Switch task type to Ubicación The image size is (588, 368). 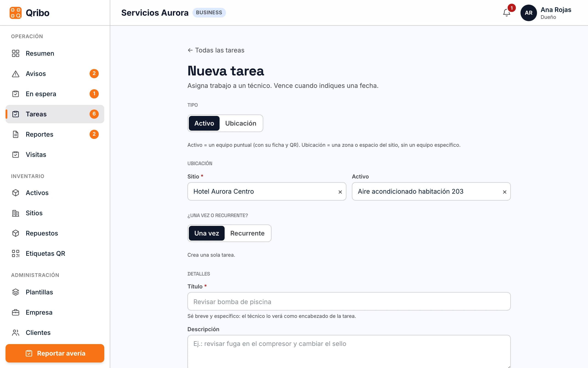[240, 123]
